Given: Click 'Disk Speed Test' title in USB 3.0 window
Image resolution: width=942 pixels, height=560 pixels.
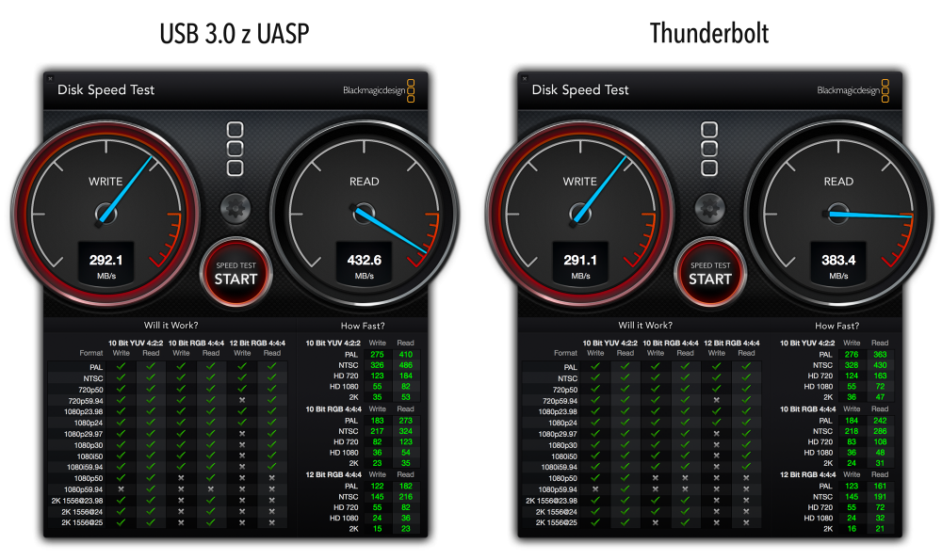Looking at the screenshot, I should (106, 90).
